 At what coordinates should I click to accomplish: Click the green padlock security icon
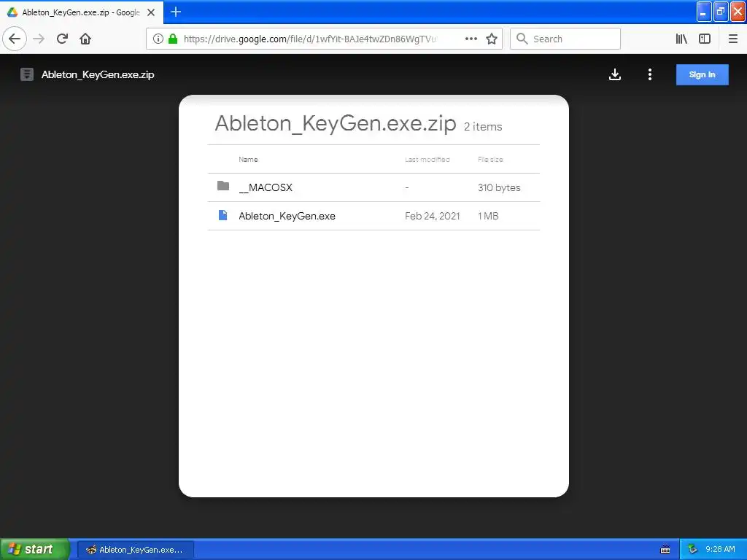tap(173, 39)
